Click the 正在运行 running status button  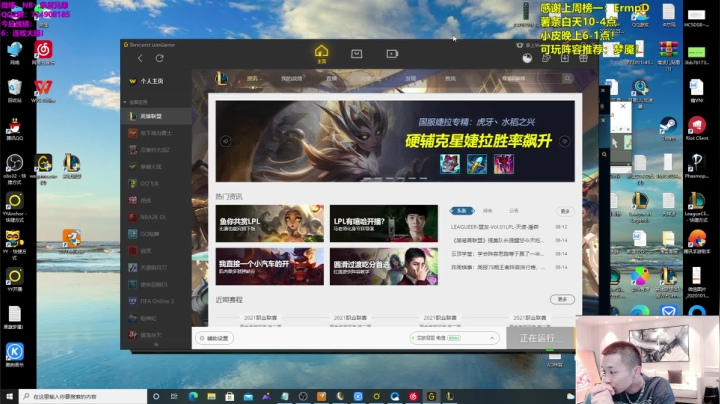pyautogui.click(x=540, y=338)
